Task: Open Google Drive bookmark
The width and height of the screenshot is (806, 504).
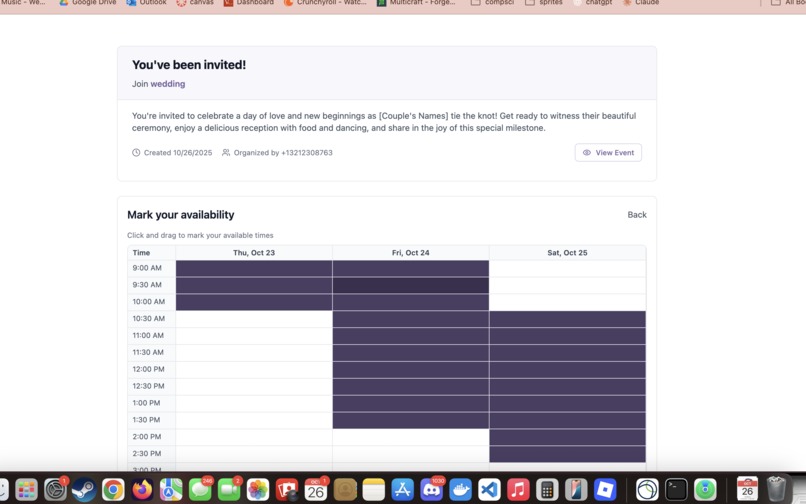Action: (x=87, y=3)
